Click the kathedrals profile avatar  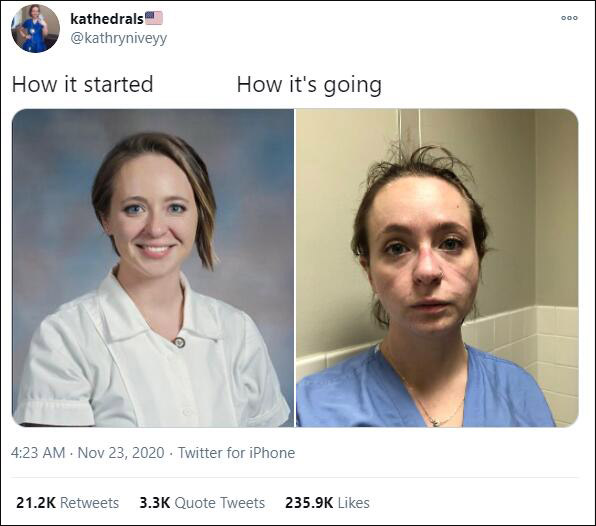coord(35,28)
